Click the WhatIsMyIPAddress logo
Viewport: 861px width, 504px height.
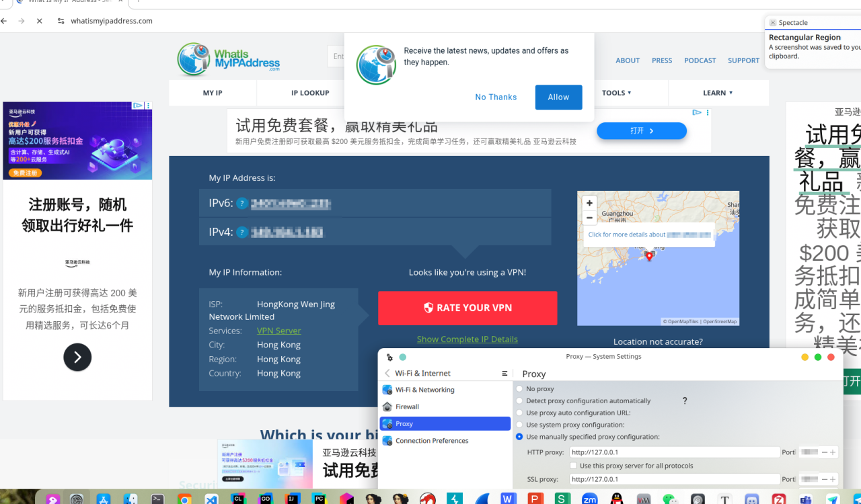point(229,59)
